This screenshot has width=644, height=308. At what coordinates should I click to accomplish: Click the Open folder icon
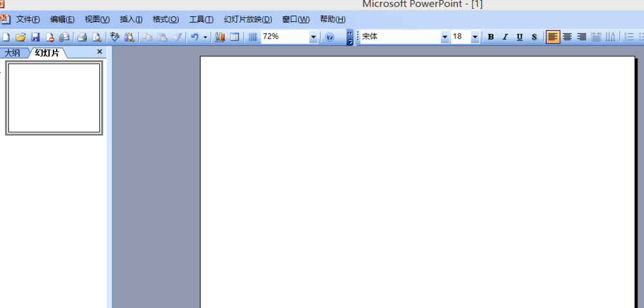point(21,37)
